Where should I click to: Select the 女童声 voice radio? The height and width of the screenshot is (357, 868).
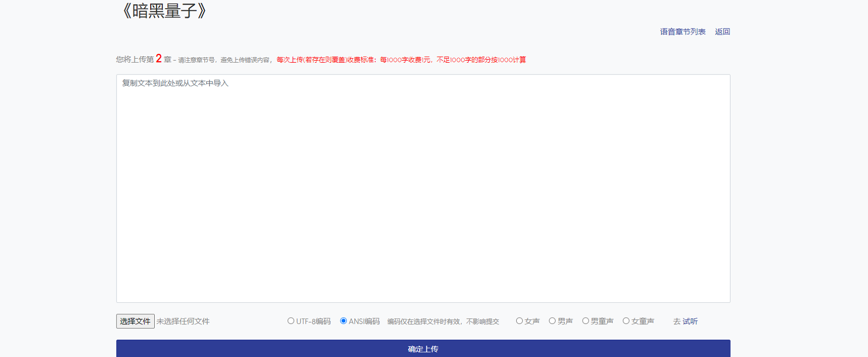(626, 321)
